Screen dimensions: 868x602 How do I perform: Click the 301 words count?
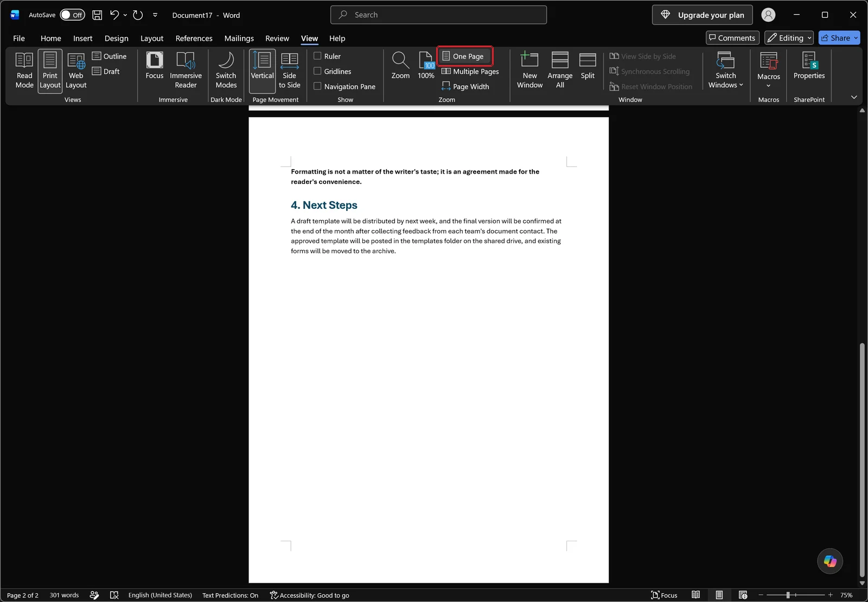point(64,595)
